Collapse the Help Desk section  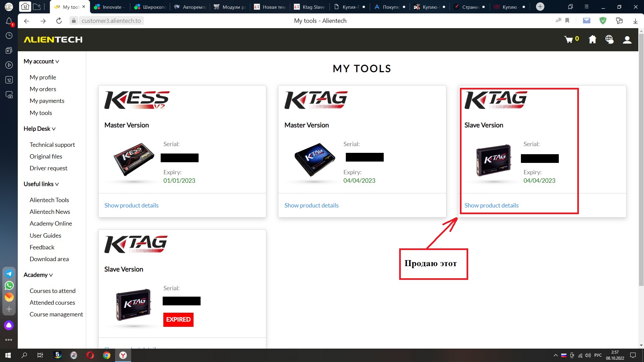click(40, 129)
